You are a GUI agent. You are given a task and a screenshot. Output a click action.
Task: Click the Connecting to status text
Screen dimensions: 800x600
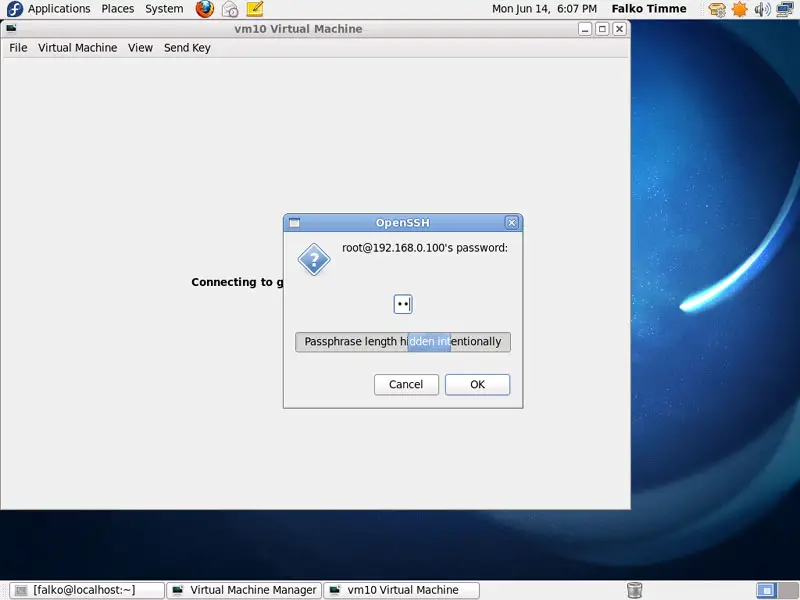tap(237, 282)
